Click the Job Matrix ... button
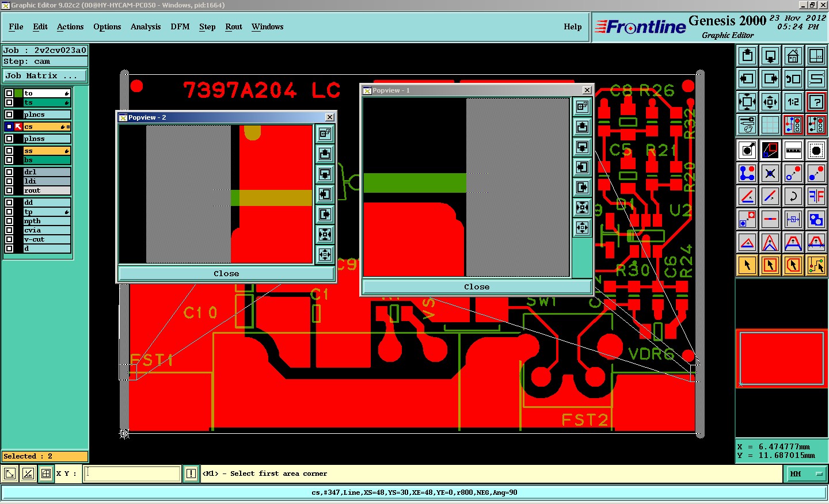Viewport: 829px width, 504px height. (x=45, y=76)
